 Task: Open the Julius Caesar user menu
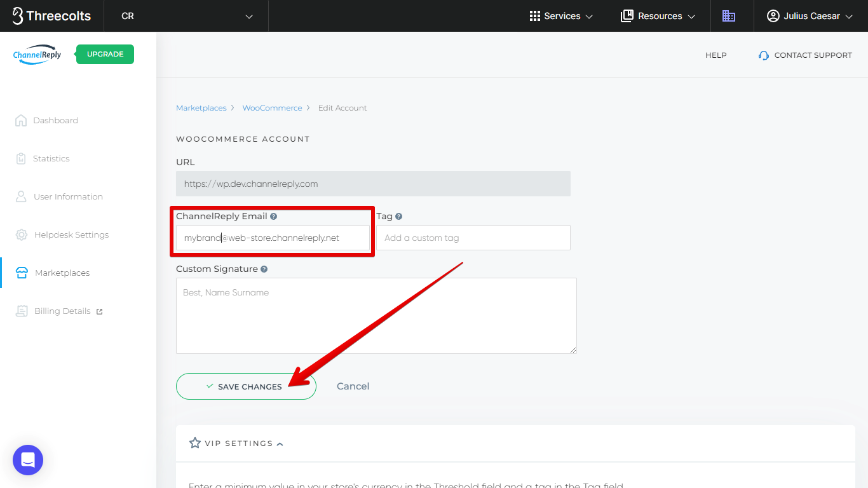tap(810, 16)
